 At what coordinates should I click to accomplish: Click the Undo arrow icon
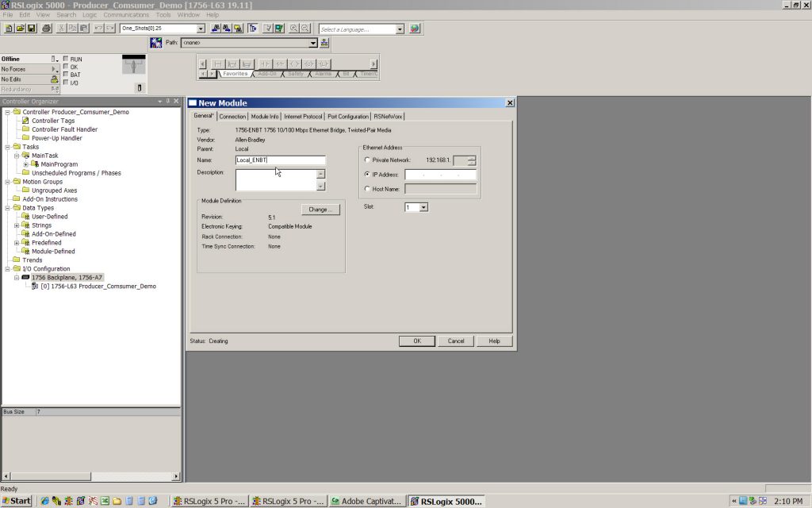tap(98, 29)
